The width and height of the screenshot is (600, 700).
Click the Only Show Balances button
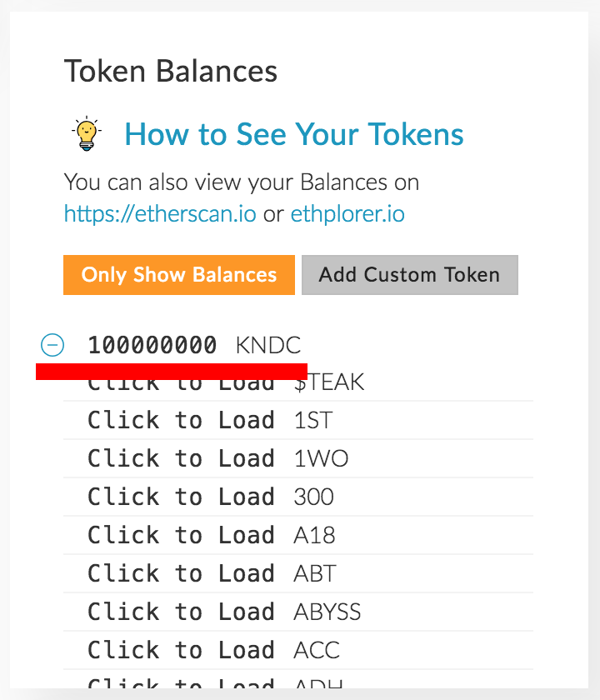coord(179,275)
